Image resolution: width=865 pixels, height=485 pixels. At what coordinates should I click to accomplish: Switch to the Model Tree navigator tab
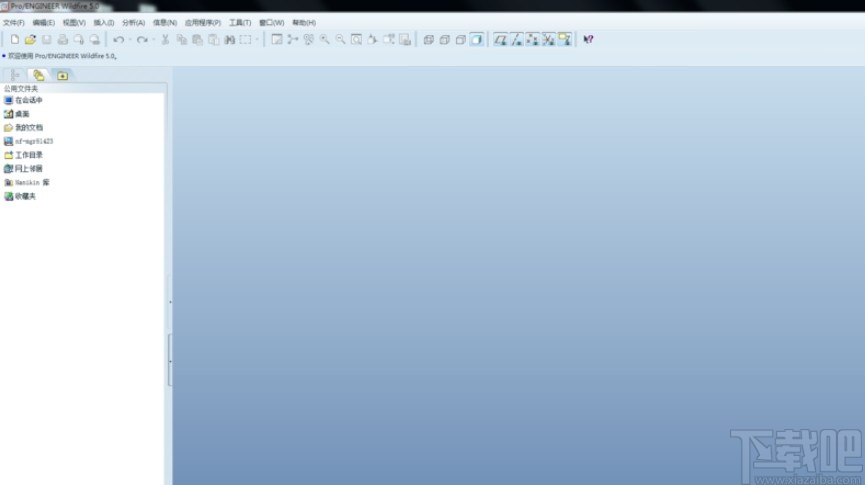click(15, 75)
